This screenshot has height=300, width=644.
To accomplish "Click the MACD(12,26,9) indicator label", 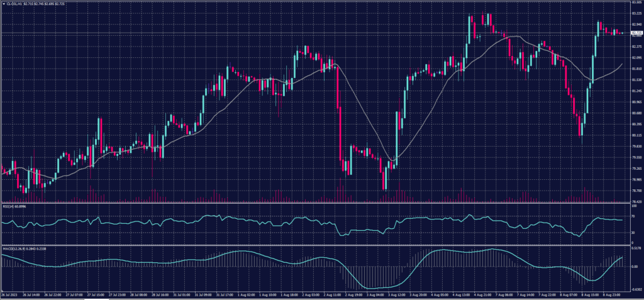I will click(14, 248).
